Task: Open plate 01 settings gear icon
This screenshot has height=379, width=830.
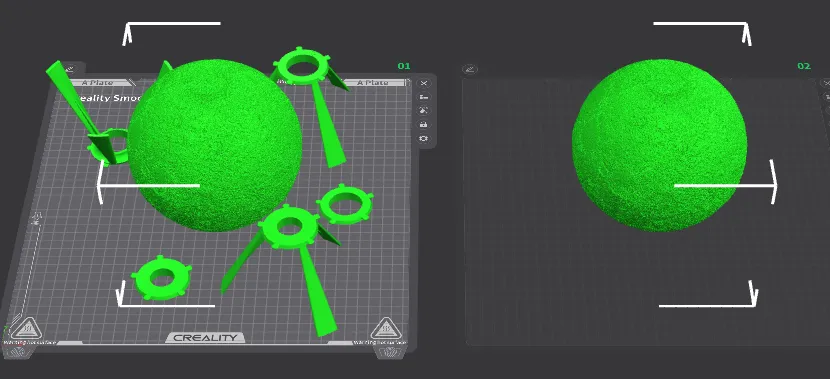Action: point(423,138)
